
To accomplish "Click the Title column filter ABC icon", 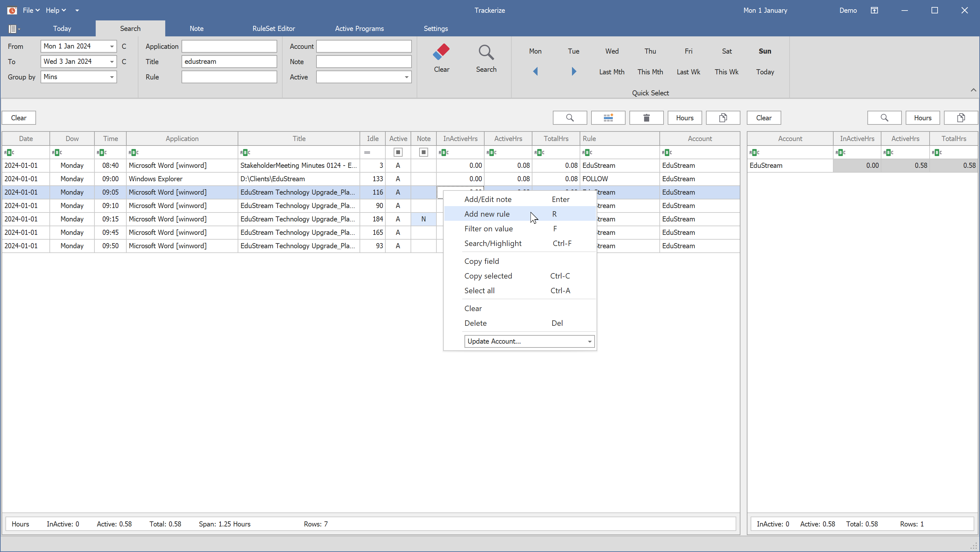I will coord(245,153).
